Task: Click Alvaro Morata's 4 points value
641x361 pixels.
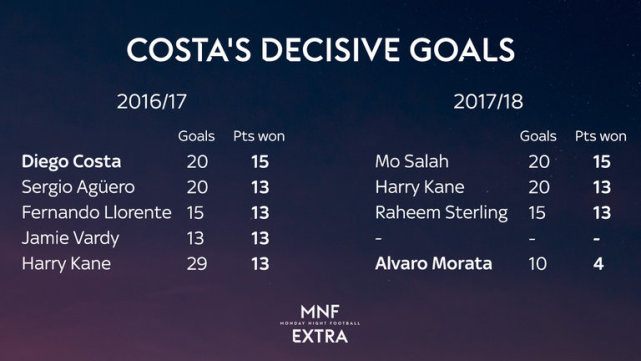Action: pyautogui.click(x=598, y=264)
